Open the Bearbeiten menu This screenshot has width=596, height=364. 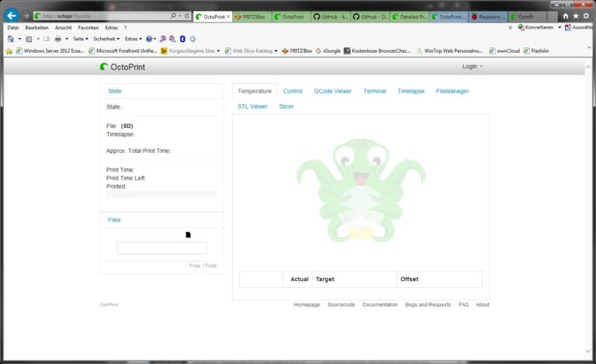[x=37, y=28]
